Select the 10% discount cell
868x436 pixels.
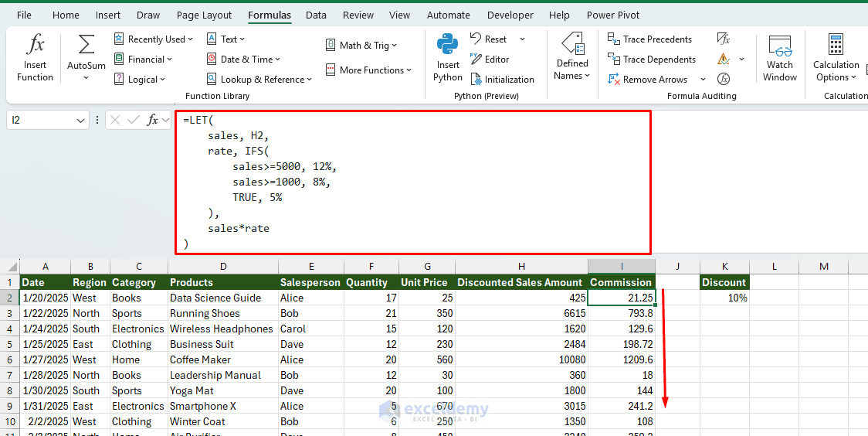coord(724,298)
